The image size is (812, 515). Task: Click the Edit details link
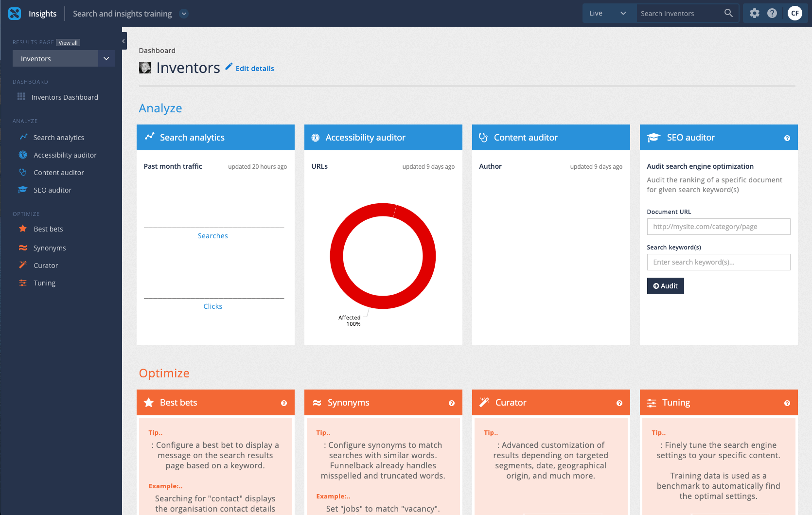click(x=255, y=69)
